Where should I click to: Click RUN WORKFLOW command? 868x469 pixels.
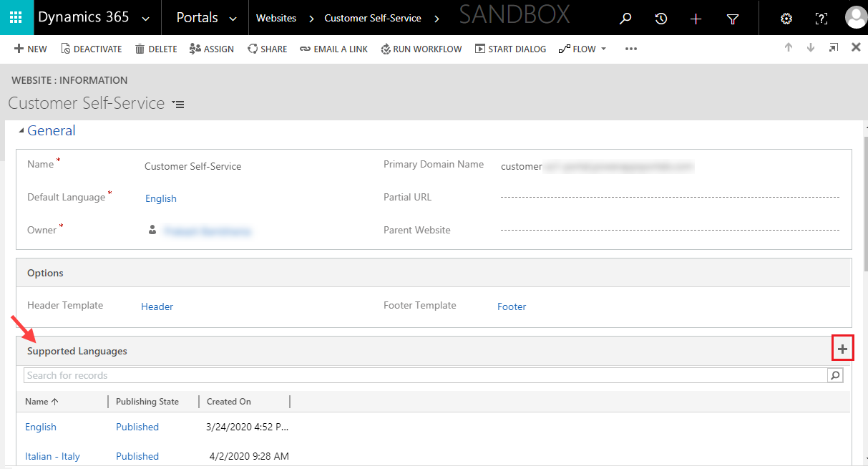point(421,49)
